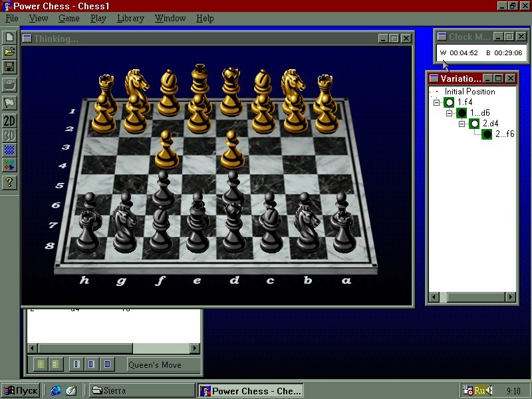The image size is (532, 399).
Task: Collapse the 1...d6 node in Variations tree
Action: point(449,113)
